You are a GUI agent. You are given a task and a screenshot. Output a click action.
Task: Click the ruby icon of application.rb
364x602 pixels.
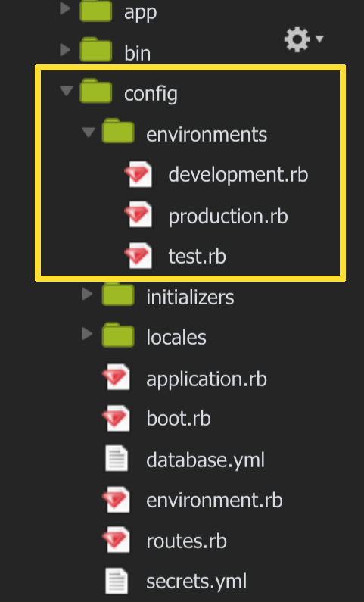click(117, 377)
